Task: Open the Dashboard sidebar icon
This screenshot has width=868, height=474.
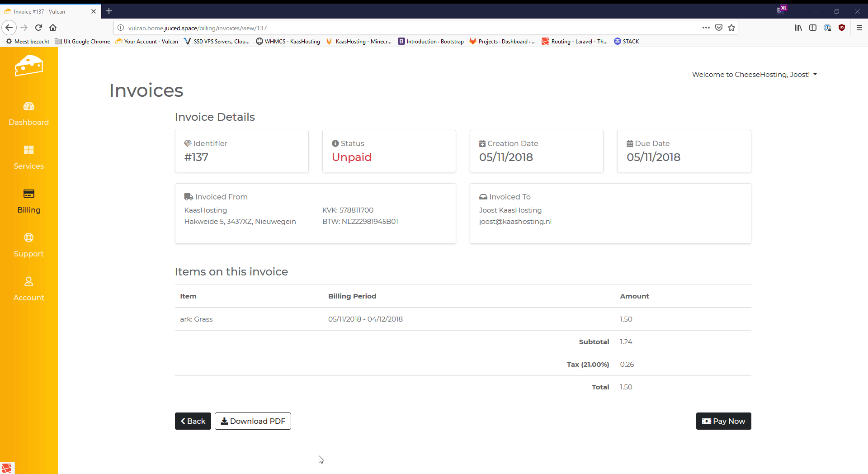Action: 28,106
